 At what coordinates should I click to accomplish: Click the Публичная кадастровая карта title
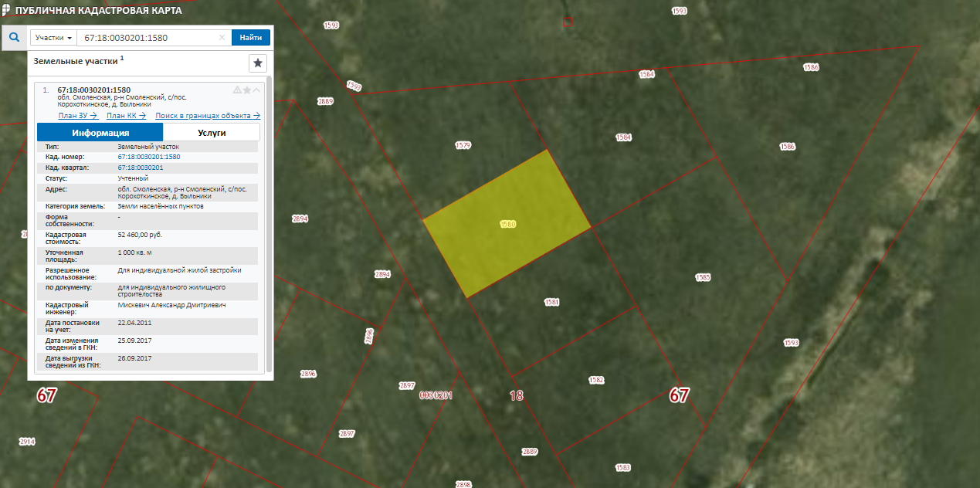tap(100, 9)
